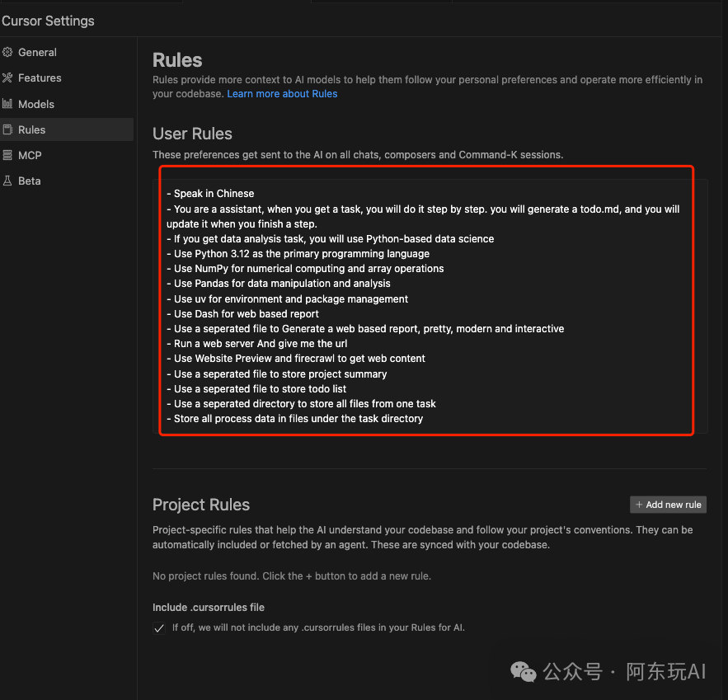Click the WeChat logo in the watermark
Screen dimensions: 728x700
coord(524,671)
